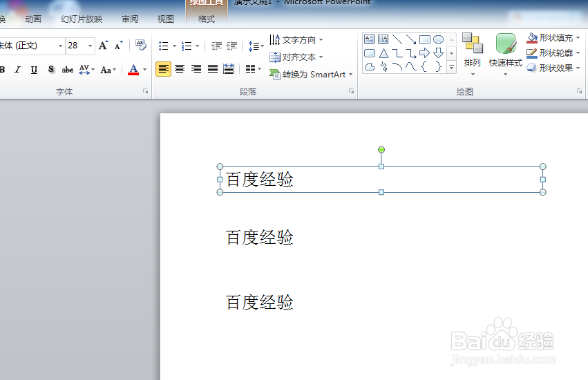Image resolution: width=588 pixels, height=380 pixels.
Task: Align text left
Action: 164,69
